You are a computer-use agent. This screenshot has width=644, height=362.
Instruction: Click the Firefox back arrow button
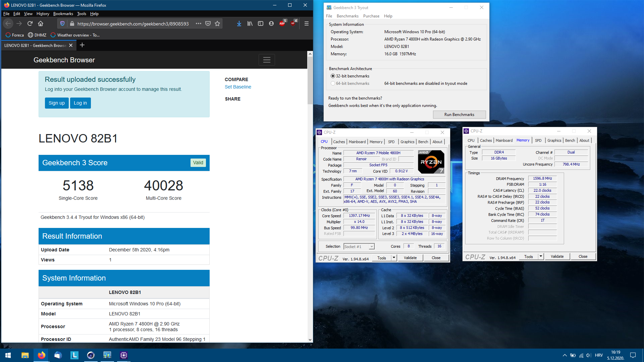click(8, 23)
